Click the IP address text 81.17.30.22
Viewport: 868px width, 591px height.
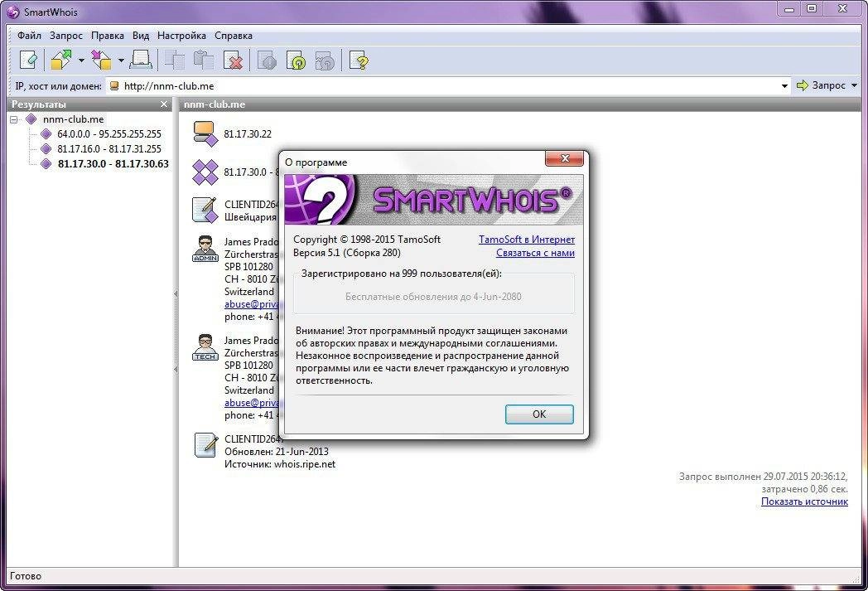pos(248,134)
